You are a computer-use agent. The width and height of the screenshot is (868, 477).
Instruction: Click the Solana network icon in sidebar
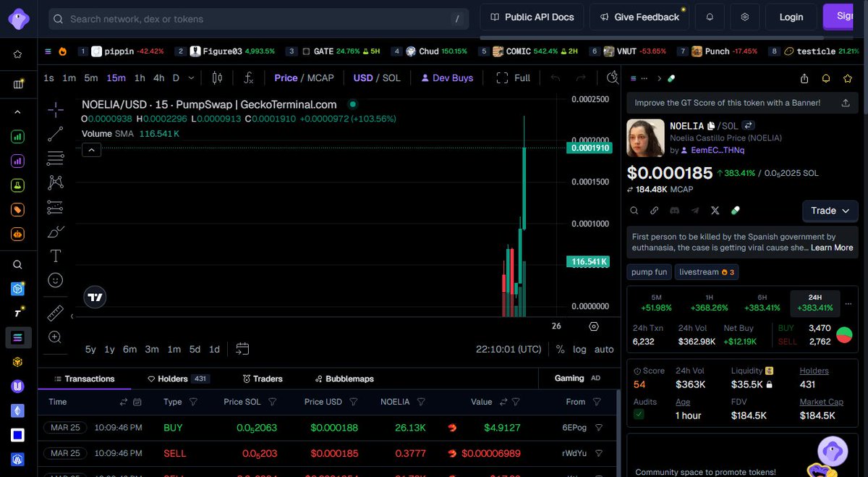18,337
